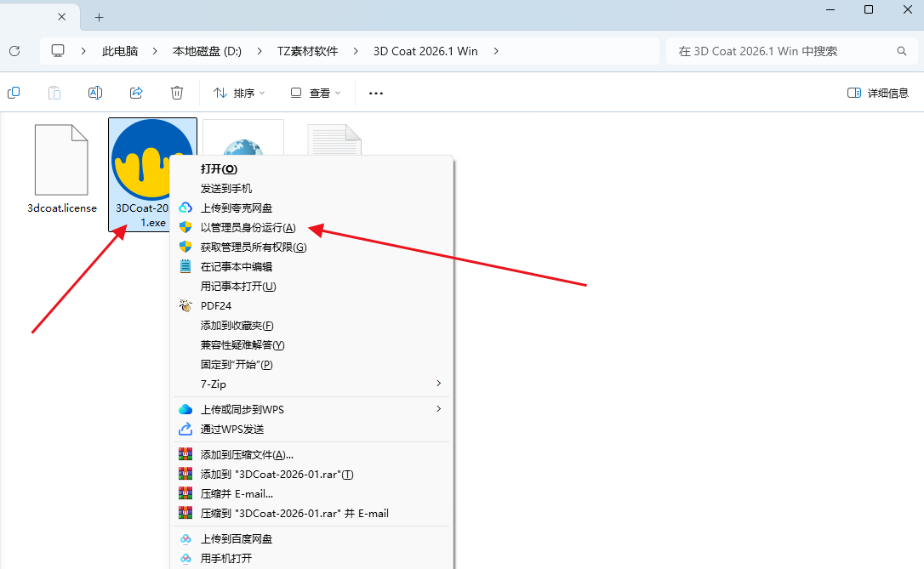Add a new Explorer tab
The image size is (924, 569).
click(x=99, y=18)
